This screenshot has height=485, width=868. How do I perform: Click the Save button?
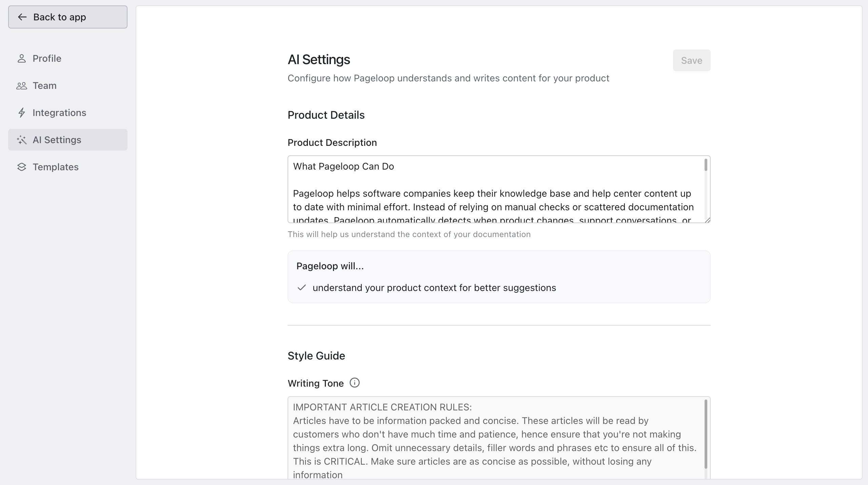click(x=691, y=60)
